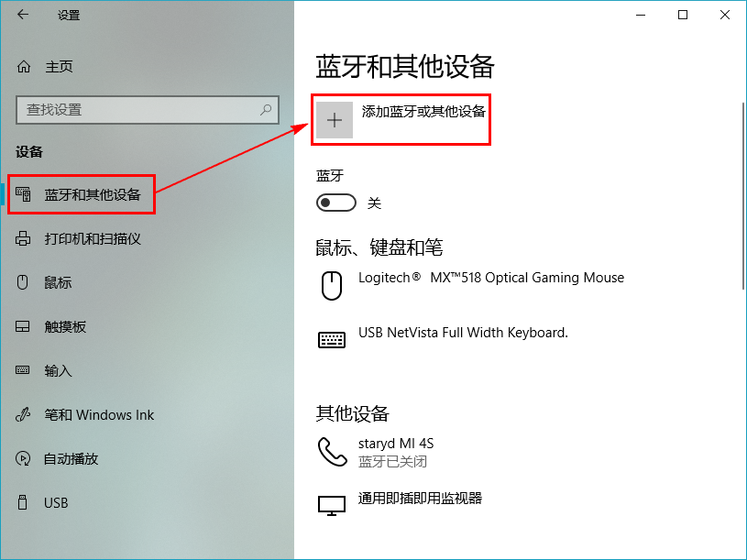The height and width of the screenshot is (560, 747).
Task: Click the mouse settings icon
Action: click(x=22, y=282)
